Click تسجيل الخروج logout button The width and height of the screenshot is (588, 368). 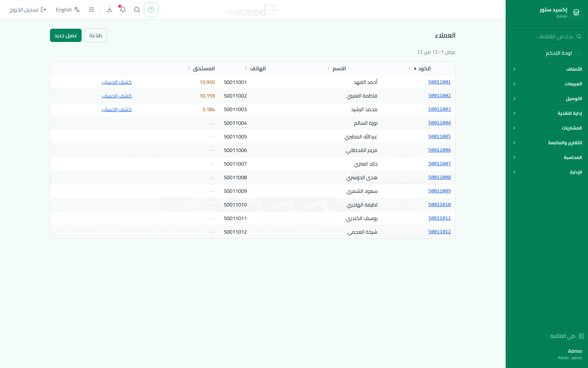[x=28, y=10]
